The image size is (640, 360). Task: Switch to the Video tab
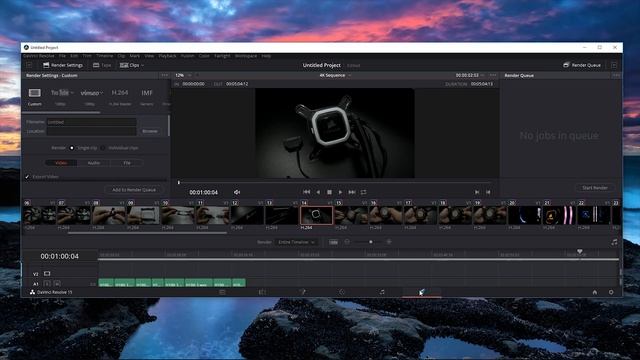coord(61,163)
